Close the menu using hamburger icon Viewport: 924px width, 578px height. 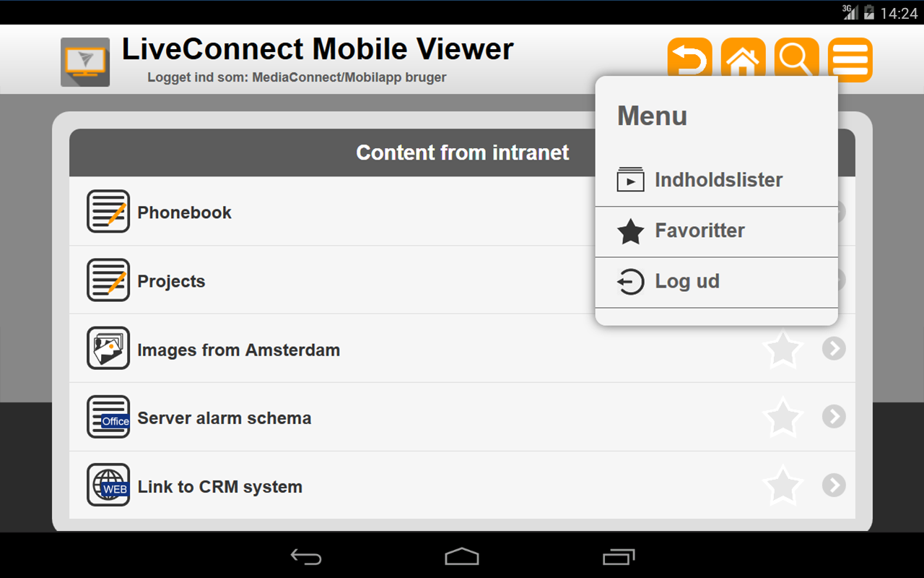850,59
